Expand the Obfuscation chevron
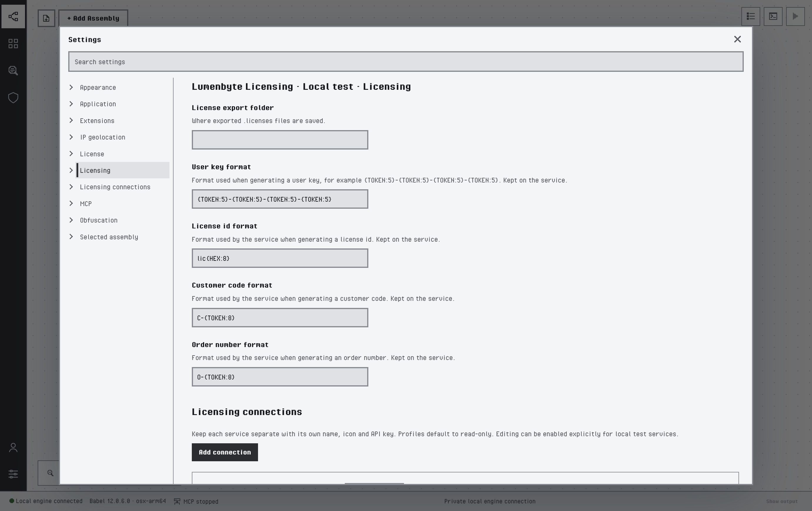Image resolution: width=812 pixels, height=511 pixels. tap(71, 220)
